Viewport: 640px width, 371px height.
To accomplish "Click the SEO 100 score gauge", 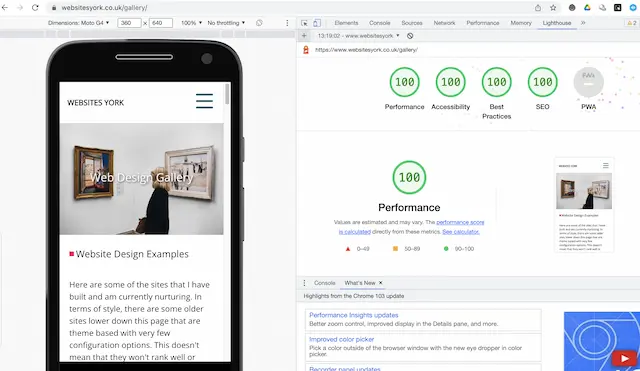I will tap(542, 82).
